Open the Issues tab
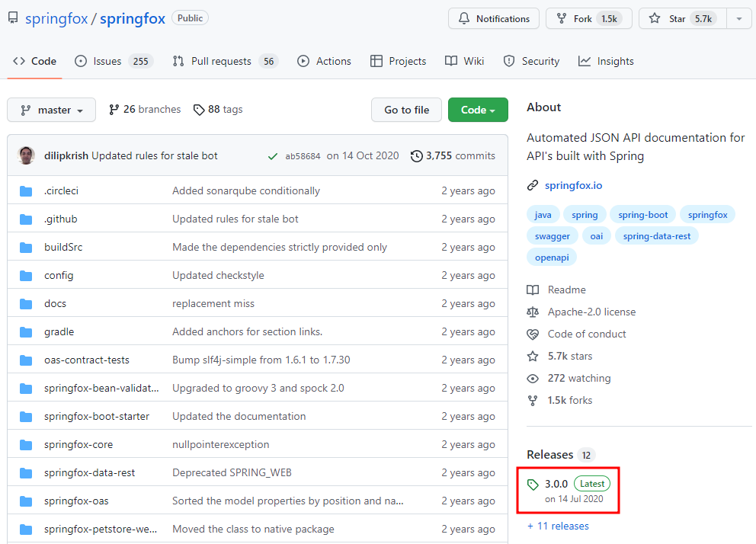 114,61
